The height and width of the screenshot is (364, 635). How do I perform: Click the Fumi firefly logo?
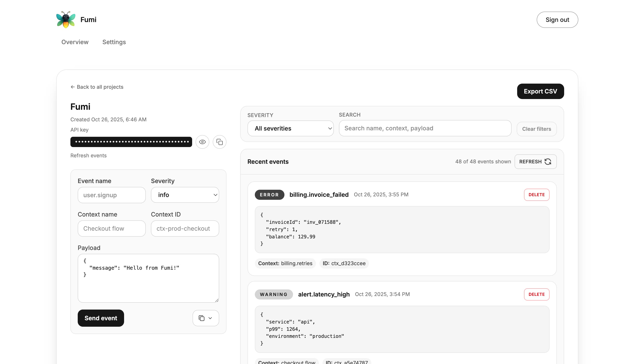65,20
